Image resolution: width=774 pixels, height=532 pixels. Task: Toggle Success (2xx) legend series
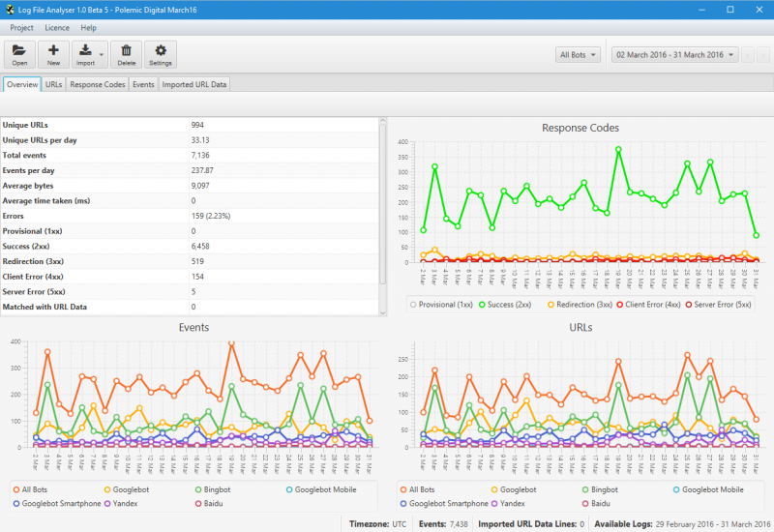504,305
